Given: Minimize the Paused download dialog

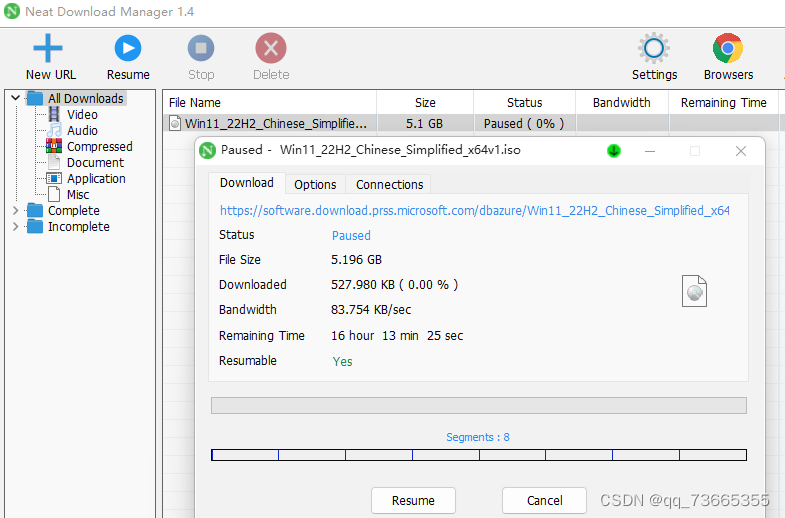Looking at the screenshot, I should tap(650, 151).
